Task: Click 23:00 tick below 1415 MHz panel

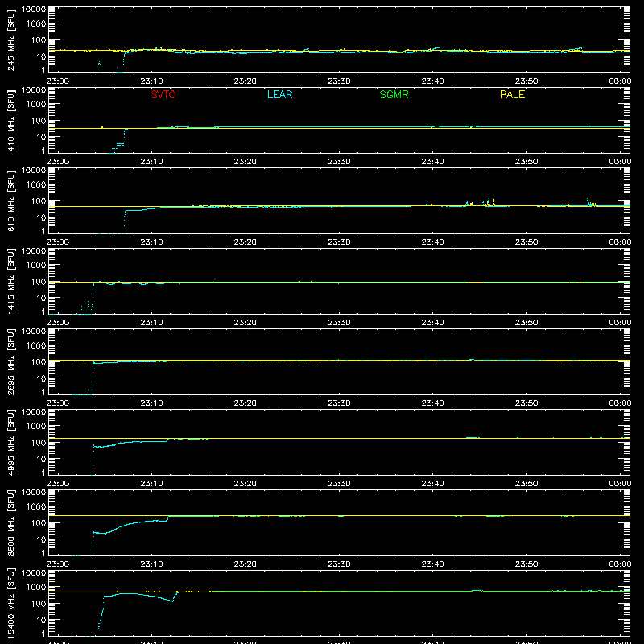Action: [x=57, y=323]
